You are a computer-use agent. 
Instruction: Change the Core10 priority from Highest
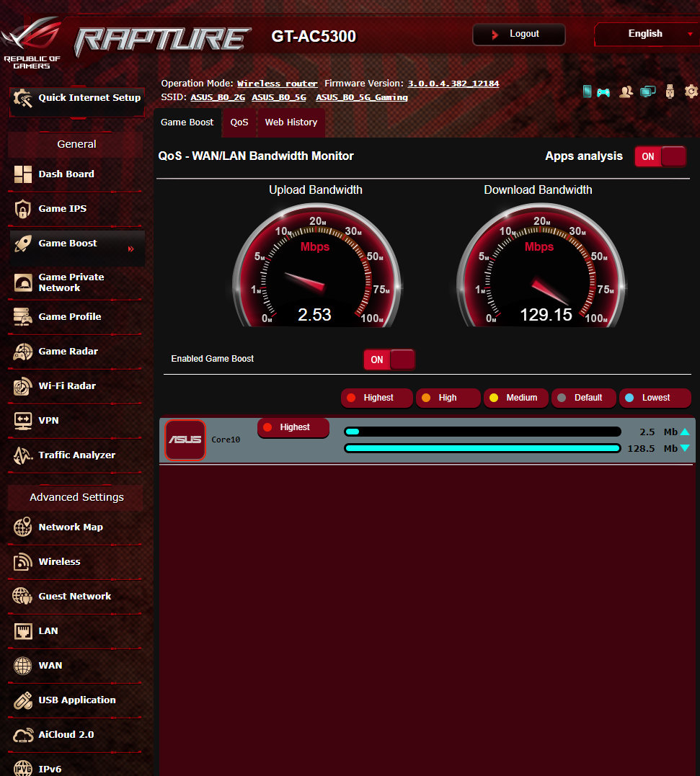pyautogui.click(x=293, y=427)
